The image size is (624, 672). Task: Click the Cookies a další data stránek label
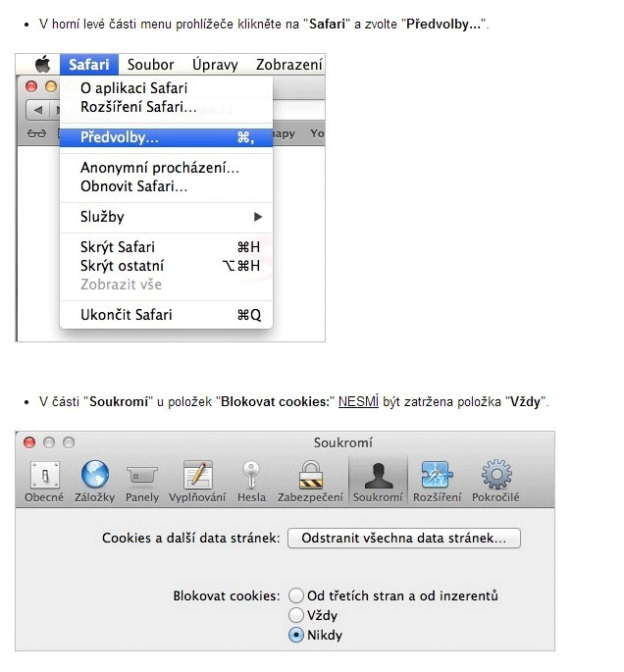(x=190, y=538)
